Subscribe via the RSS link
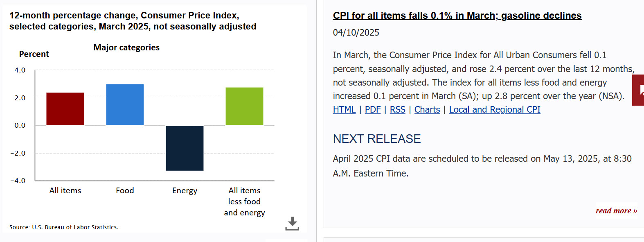 point(397,110)
